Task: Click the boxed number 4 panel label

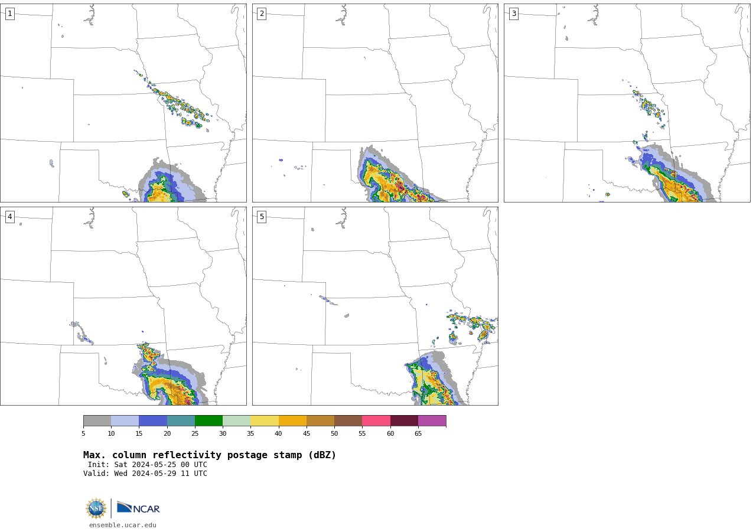Action: click(9, 217)
